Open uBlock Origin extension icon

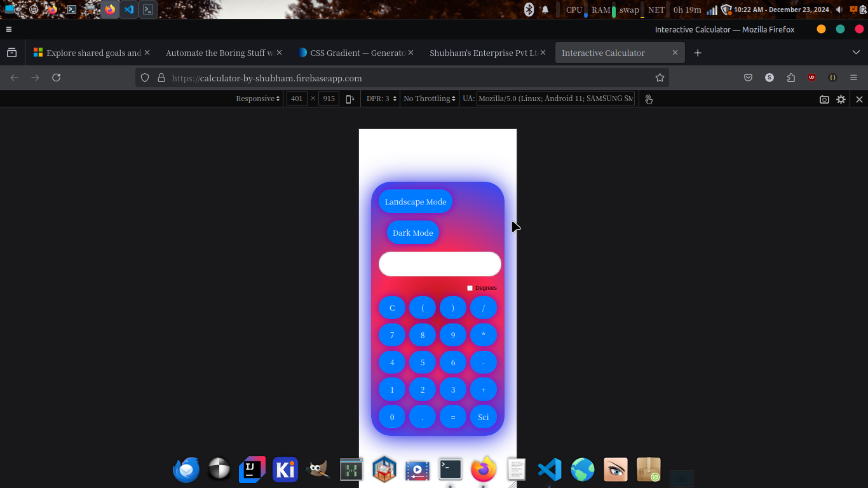(811, 78)
